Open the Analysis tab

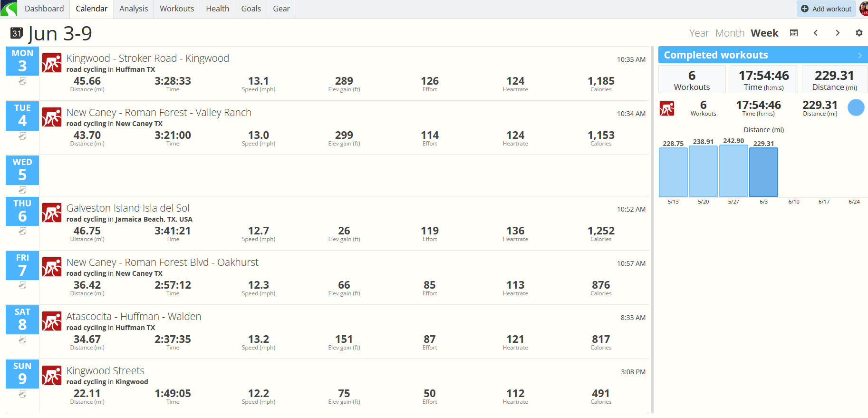point(134,9)
